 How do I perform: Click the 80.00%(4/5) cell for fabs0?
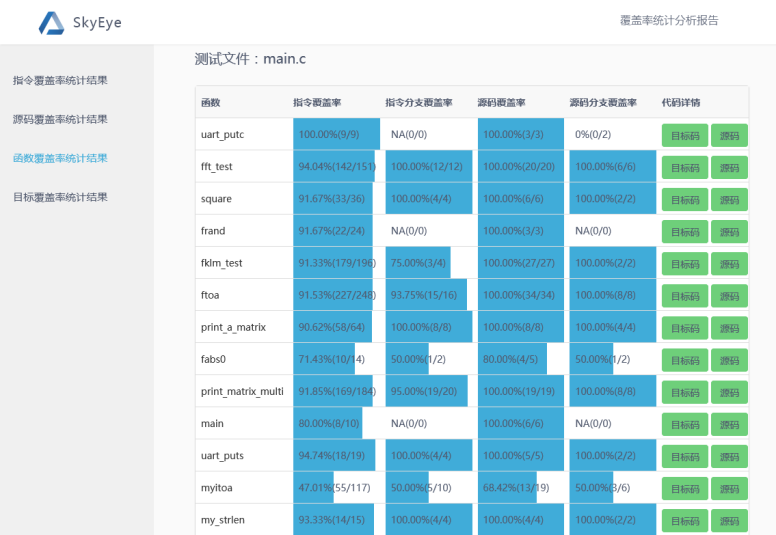click(x=521, y=359)
